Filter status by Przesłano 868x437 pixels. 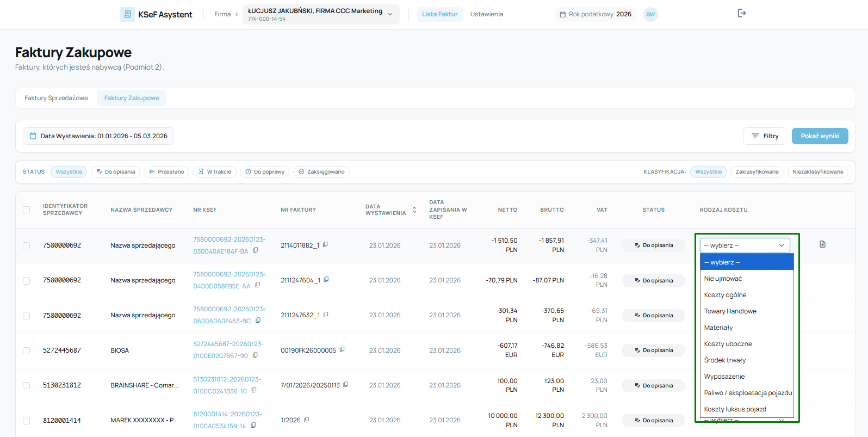(166, 172)
